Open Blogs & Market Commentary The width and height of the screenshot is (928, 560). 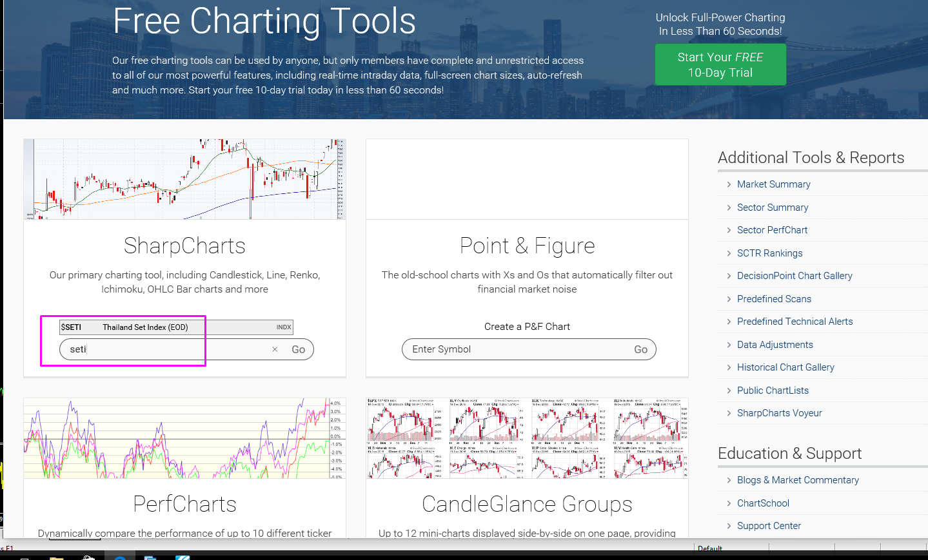[798, 480]
